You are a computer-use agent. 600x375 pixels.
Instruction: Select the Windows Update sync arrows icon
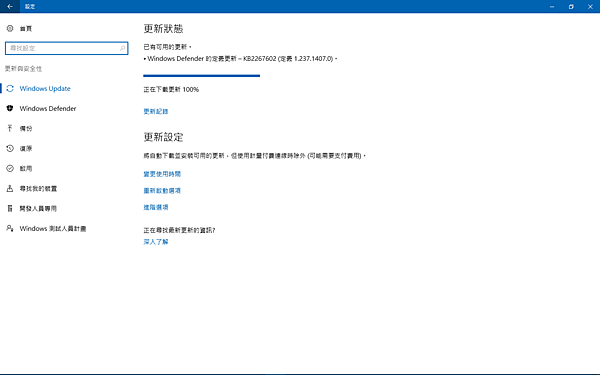(10, 88)
